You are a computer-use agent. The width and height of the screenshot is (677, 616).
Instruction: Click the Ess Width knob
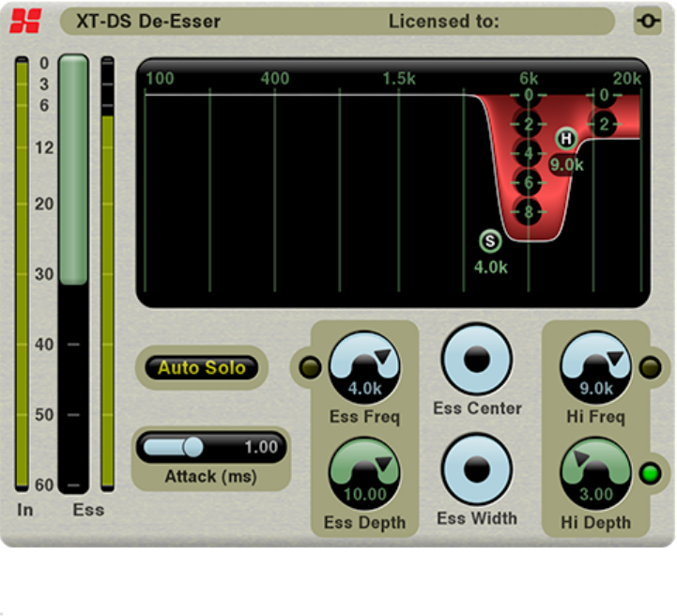477,470
